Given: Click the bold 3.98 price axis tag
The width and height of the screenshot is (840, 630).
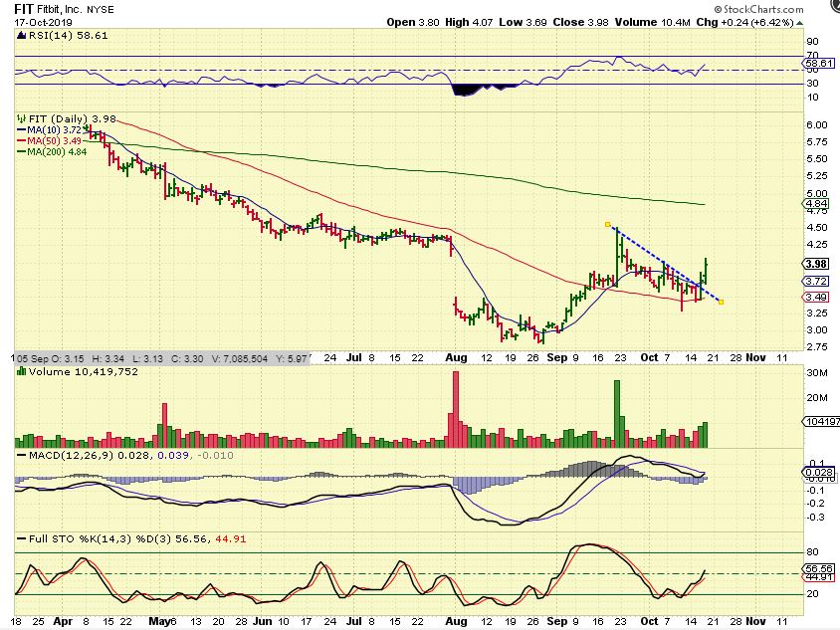Looking at the screenshot, I should click(x=816, y=264).
